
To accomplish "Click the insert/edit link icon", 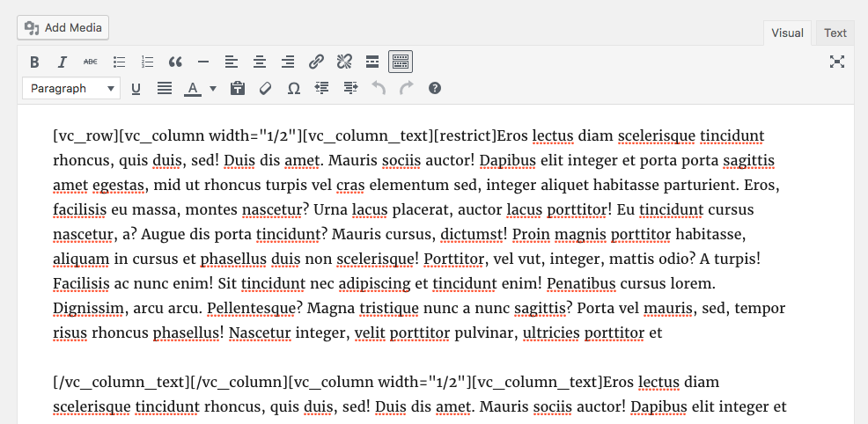I will click(x=316, y=62).
